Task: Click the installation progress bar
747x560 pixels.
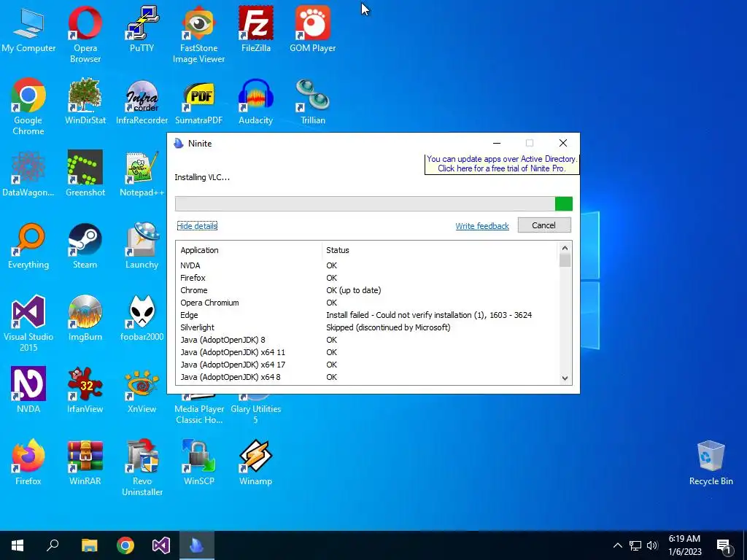Action: [x=373, y=203]
